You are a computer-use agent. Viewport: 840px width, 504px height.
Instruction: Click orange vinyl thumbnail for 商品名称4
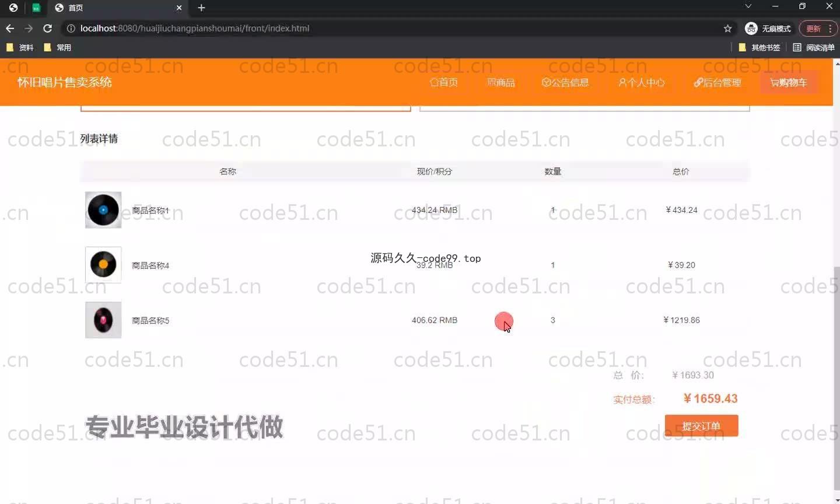pyautogui.click(x=103, y=265)
